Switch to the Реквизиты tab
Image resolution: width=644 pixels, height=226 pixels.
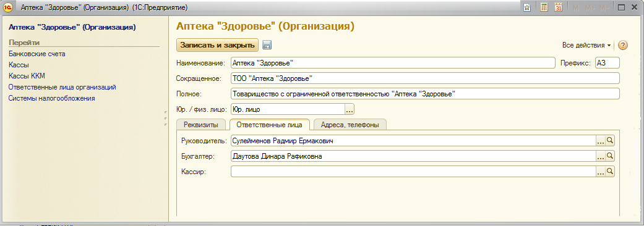(201, 125)
